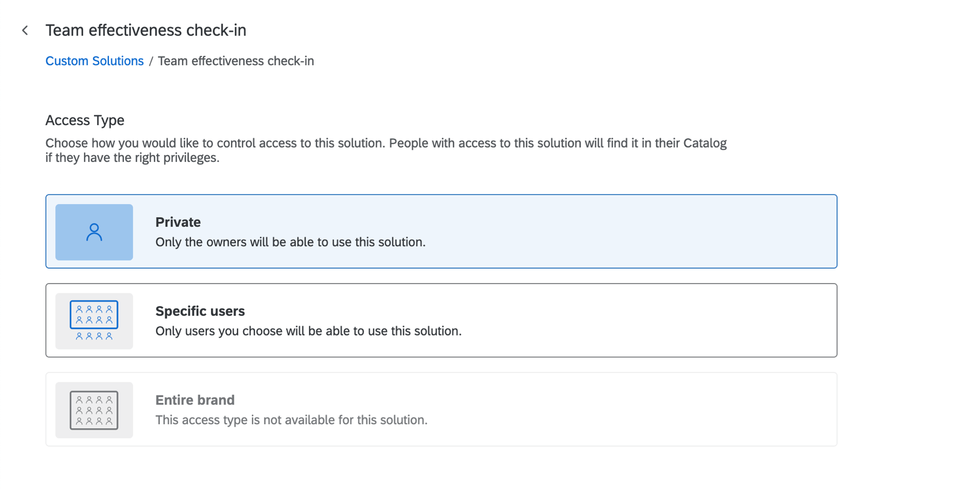Click the Access Type heading
Viewport: 980px width, 490px height.
[x=85, y=120]
